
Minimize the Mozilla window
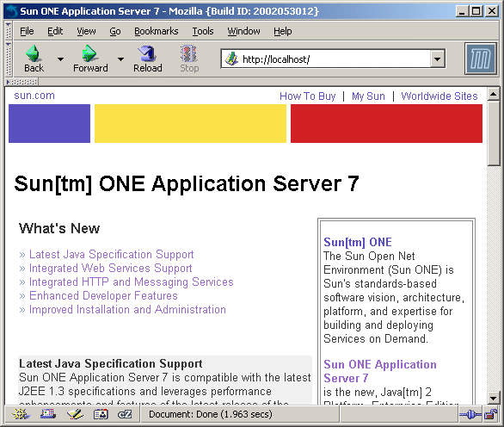(x=462, y=11)
